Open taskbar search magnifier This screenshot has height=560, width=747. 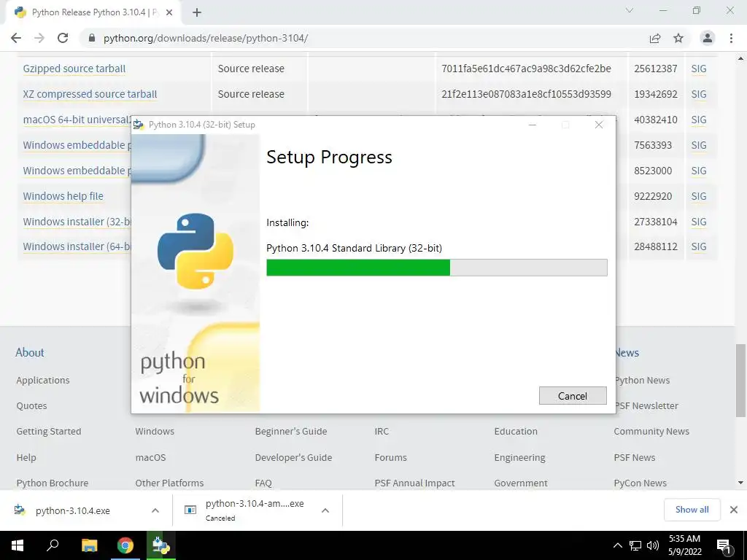tap(53, 545)
